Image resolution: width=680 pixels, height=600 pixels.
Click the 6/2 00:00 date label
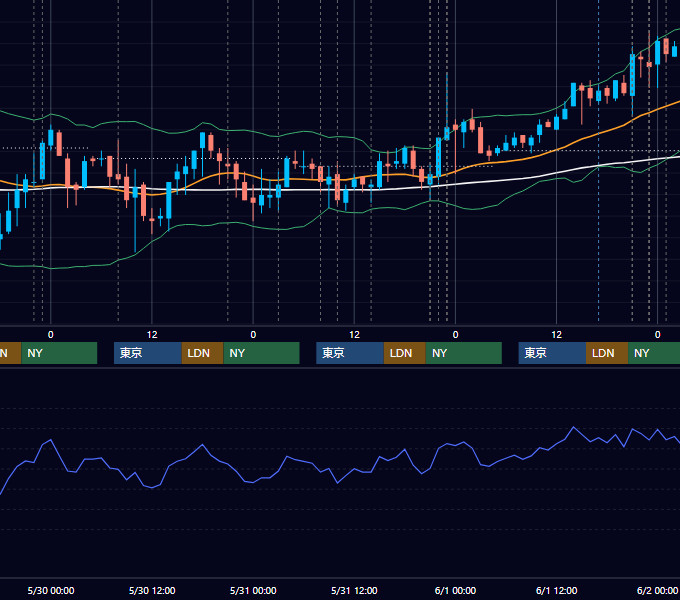657,590
